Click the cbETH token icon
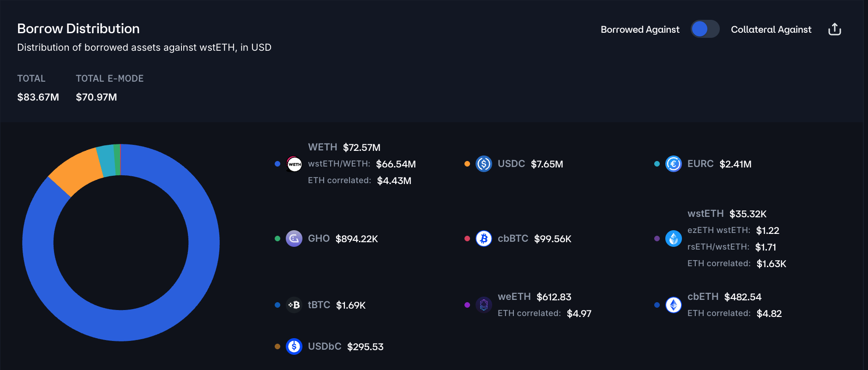 coord(673,305)
